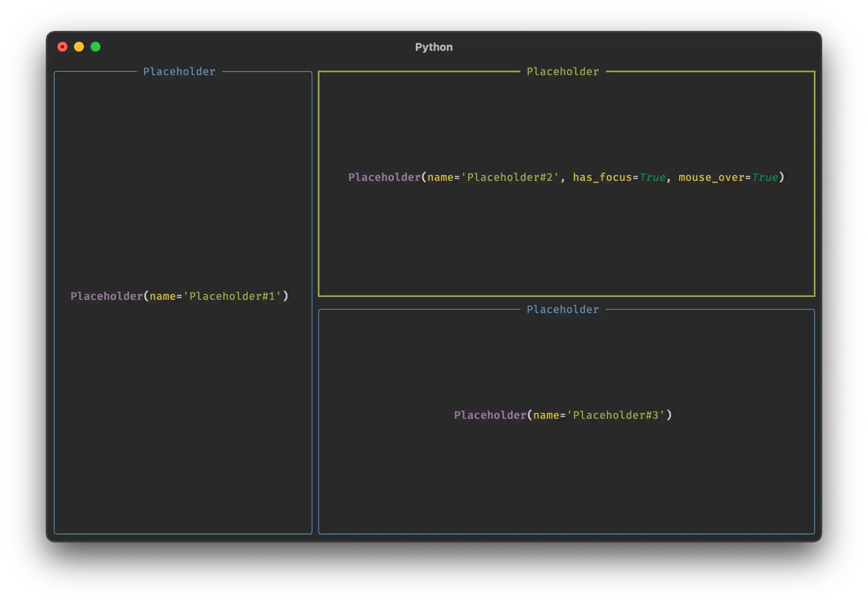
Task: Click the Python window title text
Action: point(434,47)
